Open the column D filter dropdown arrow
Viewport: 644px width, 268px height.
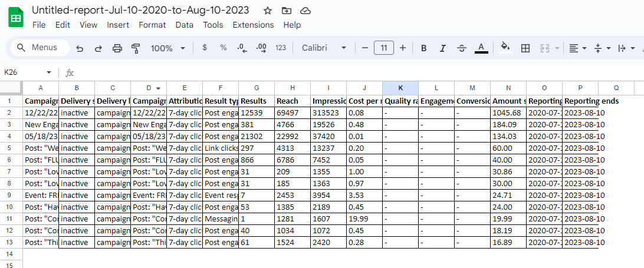point(157,88)
